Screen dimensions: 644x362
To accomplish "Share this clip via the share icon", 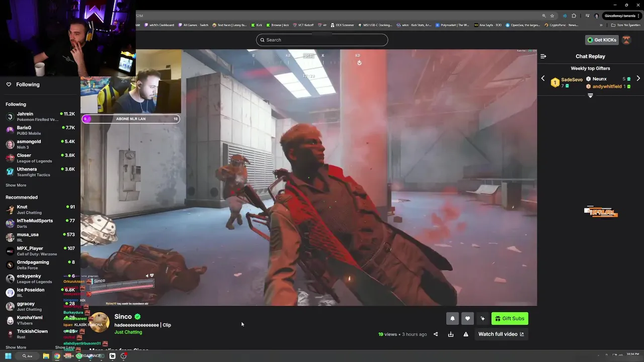I will point(436,334).
